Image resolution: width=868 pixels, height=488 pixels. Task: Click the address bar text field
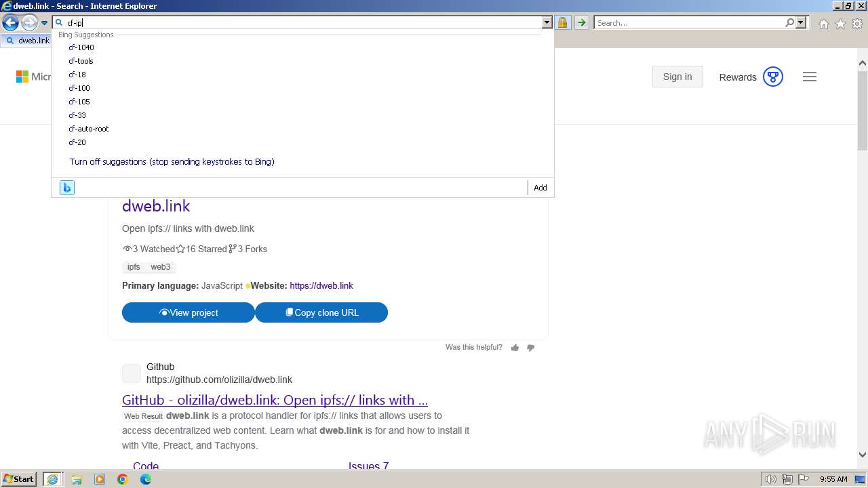click(x=304, y=22)
